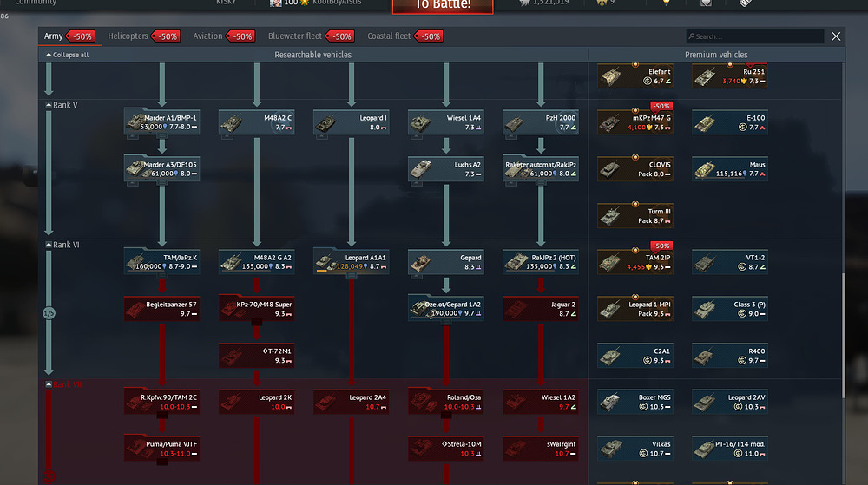
Task: Open the Coastal fleet tab
Action: click(389, 36)
